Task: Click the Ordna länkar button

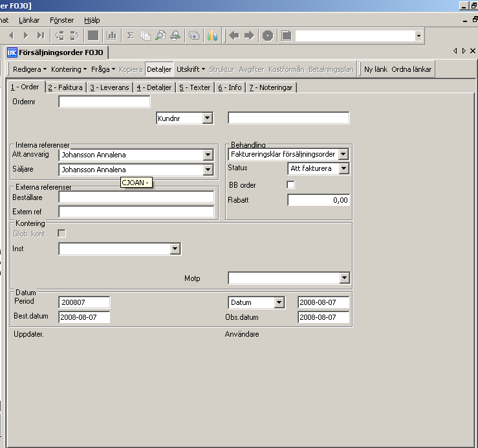Action: pos(411,69)
